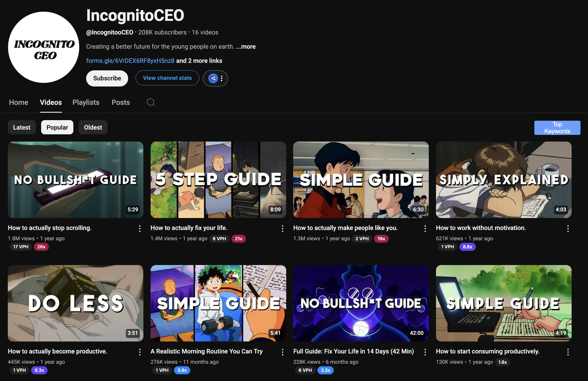Open 'How to actually stop scrolling.' title
The width and height of the screenshot is (588, 381).
49,228
